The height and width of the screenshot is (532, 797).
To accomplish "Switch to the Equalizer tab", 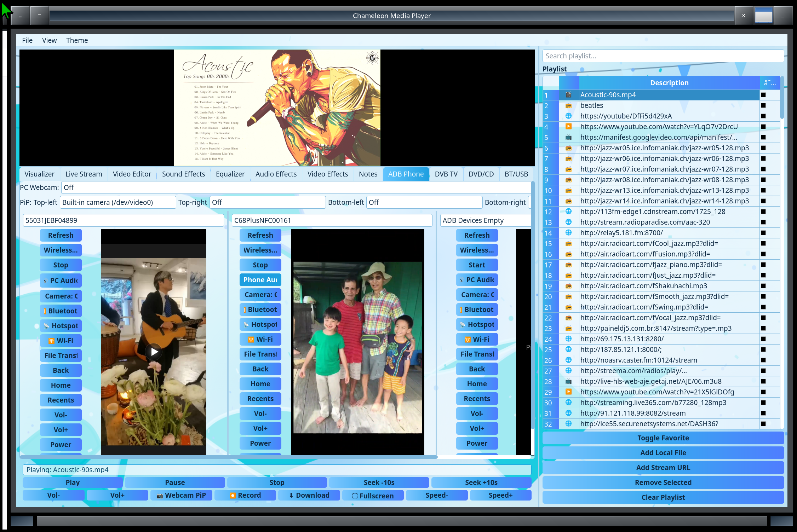I will click(230, 174).
